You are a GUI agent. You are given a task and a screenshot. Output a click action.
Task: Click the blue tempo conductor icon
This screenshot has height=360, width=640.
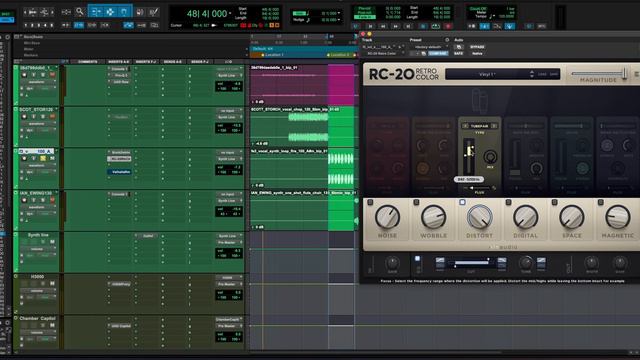(510, 26)
